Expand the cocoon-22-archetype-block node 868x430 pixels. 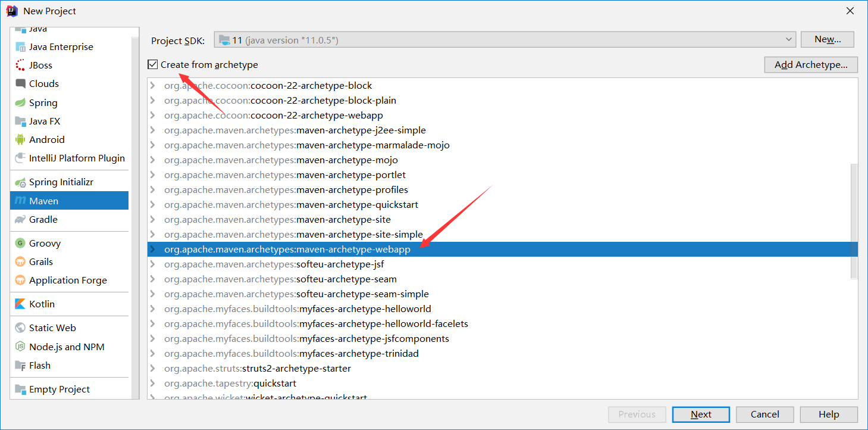153,86
